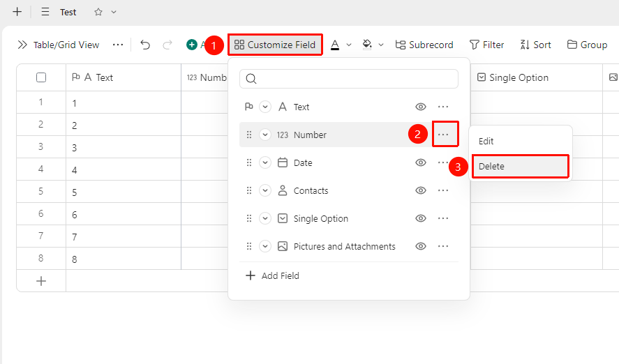
Task: Open more options for Number field
Action: [x=443, y=135]
